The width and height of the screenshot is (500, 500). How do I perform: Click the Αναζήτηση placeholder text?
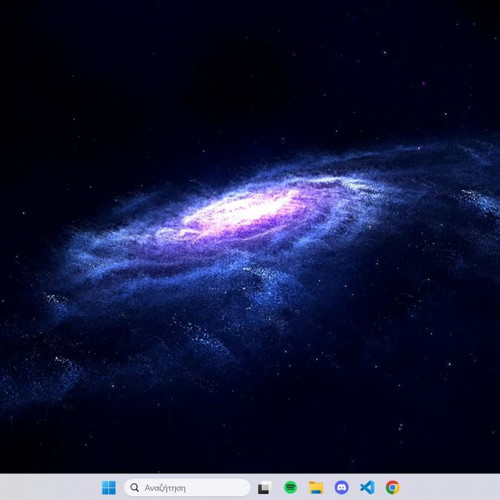165,488
